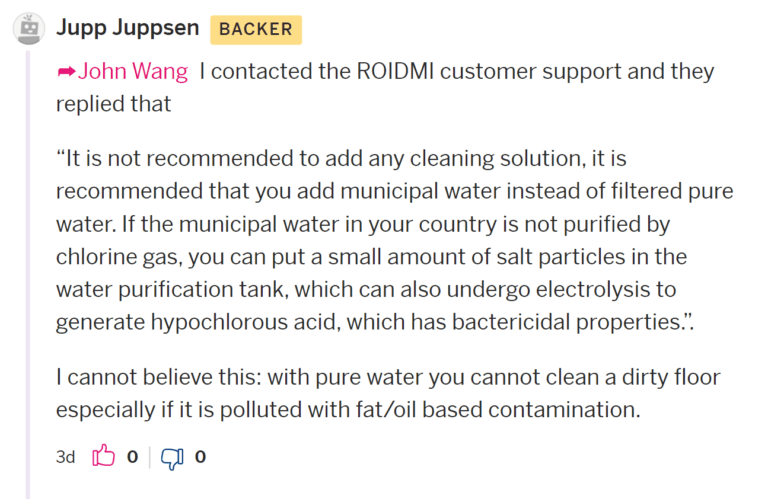The height and width of the screenshot is (499, 768).
Task: Click the yellow BACKER badge
Action: point(256,29)
